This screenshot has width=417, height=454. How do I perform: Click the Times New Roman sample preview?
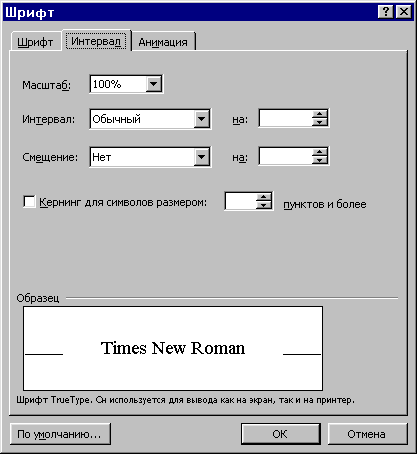173,348
